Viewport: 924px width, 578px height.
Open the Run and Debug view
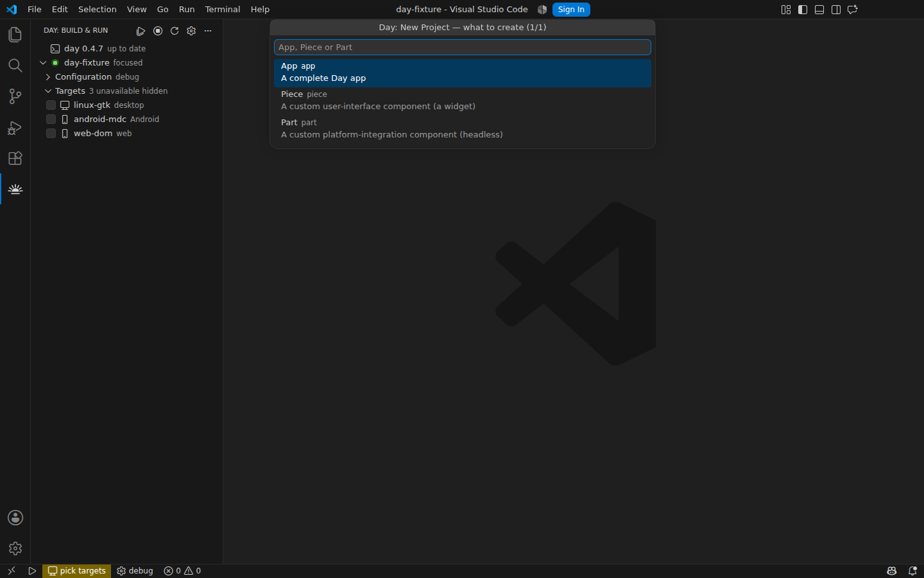click(15, 127)
